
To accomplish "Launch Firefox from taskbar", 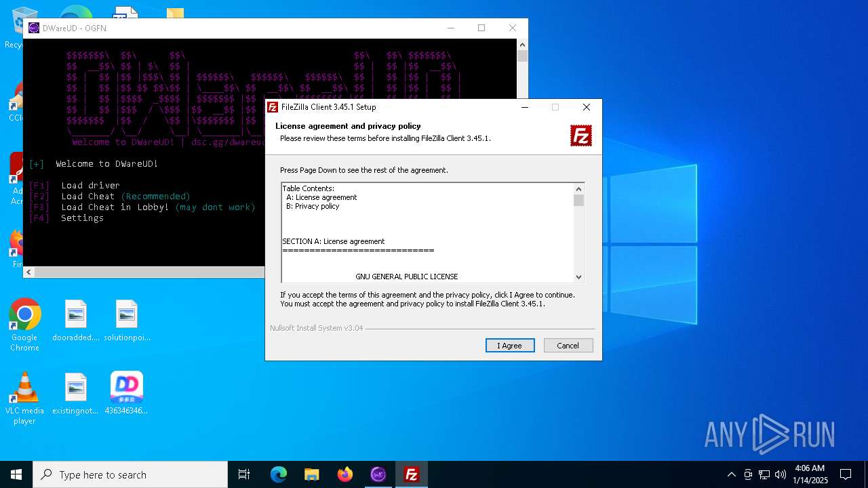I will pyautogui.click(x=345, y=474).
